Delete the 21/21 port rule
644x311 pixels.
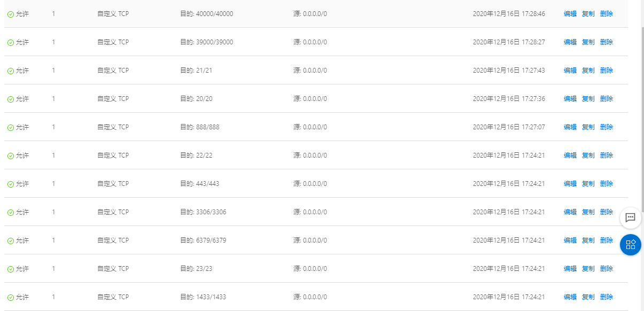point(607,71)
